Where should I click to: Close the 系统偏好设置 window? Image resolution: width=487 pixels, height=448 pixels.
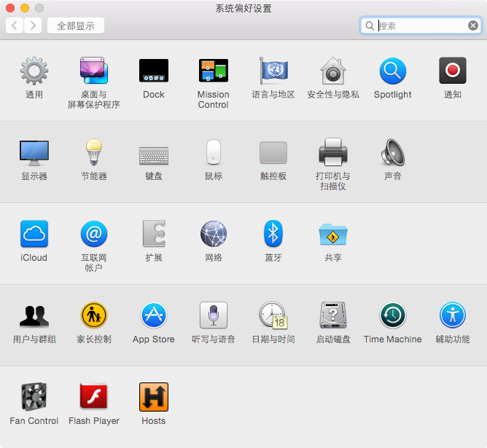10,8
